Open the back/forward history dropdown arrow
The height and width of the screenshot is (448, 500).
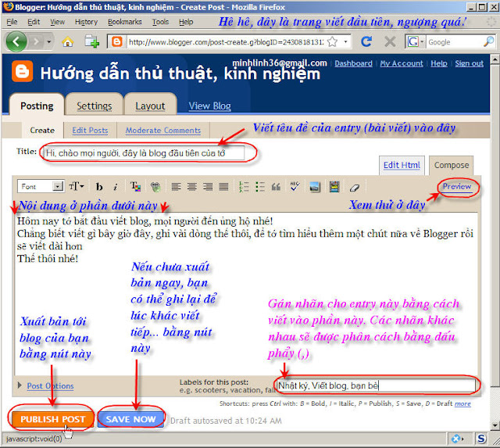[x=48, y=41]
